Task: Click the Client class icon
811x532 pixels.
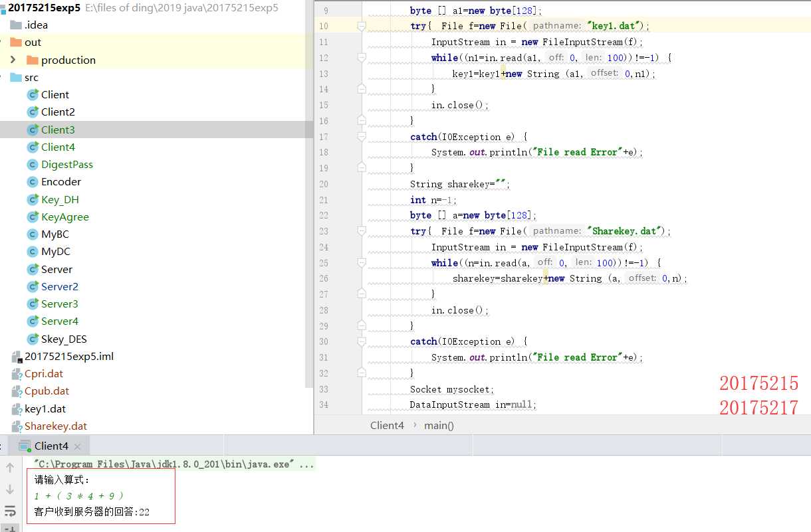Action: [33, 95]
